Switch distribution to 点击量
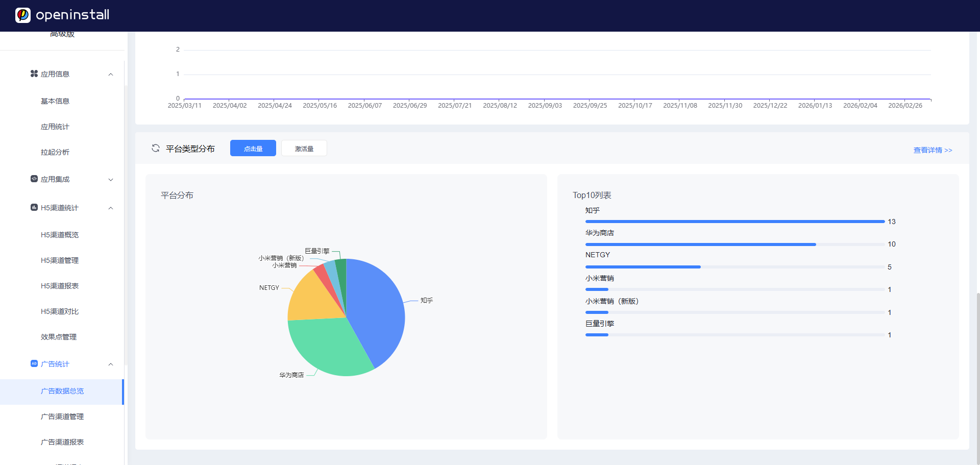This screenshot has height=465, width=980. click(253, 149)
